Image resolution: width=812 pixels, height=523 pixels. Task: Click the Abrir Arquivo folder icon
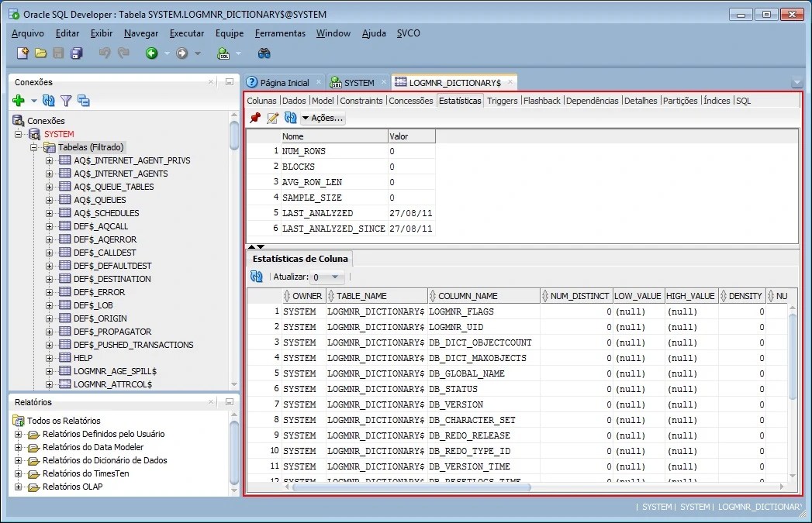click(40, 53)
